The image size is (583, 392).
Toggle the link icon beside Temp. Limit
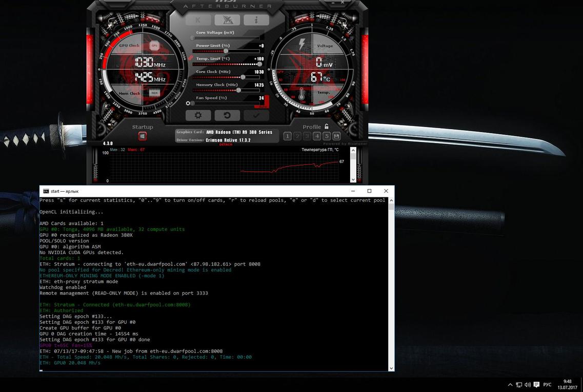191,58
